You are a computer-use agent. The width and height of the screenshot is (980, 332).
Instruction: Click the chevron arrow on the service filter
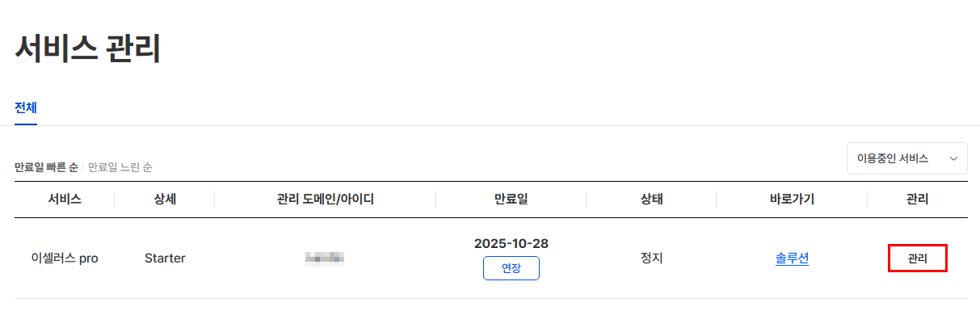[953, 159]
